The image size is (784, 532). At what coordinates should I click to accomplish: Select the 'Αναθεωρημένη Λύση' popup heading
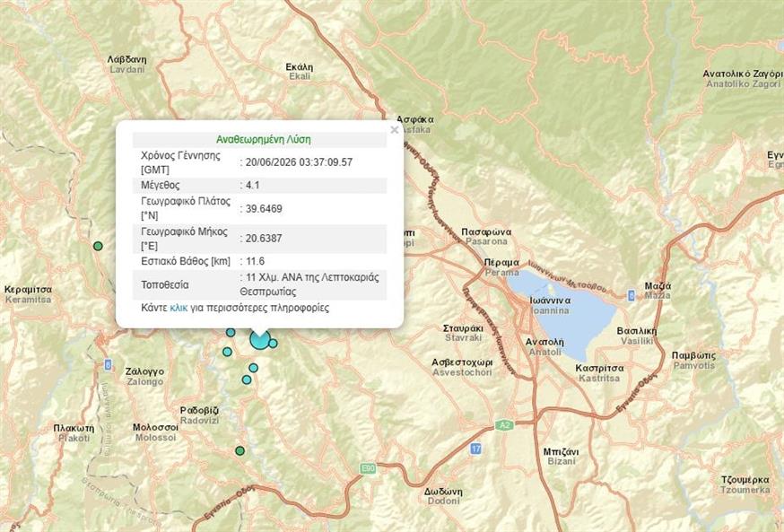(x=264, y=139)
